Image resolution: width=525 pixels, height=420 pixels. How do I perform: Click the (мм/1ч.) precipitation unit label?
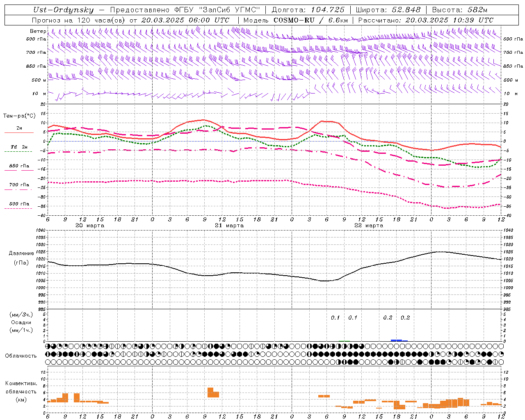pyautogui.click(x=21, y=330)
